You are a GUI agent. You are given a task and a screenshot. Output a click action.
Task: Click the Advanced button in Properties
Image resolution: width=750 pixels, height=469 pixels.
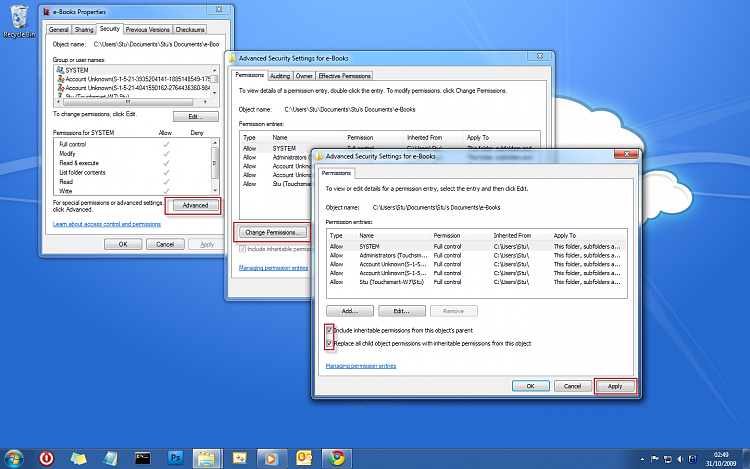195,206
